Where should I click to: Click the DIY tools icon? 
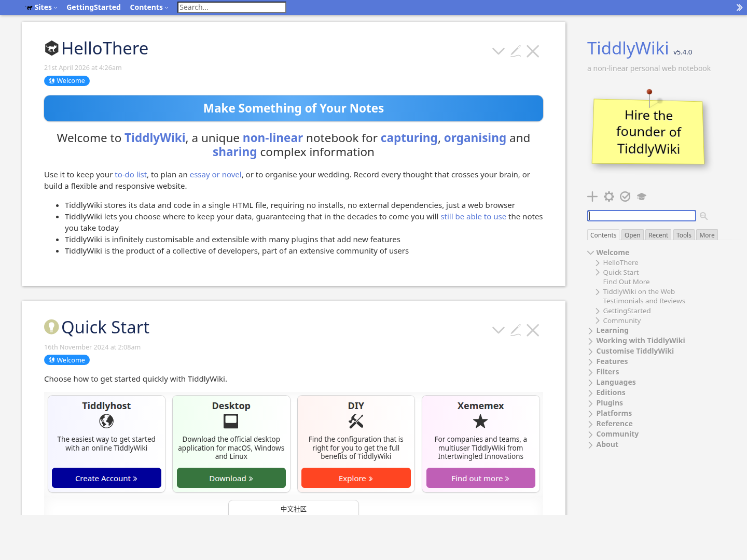point(356,421)
